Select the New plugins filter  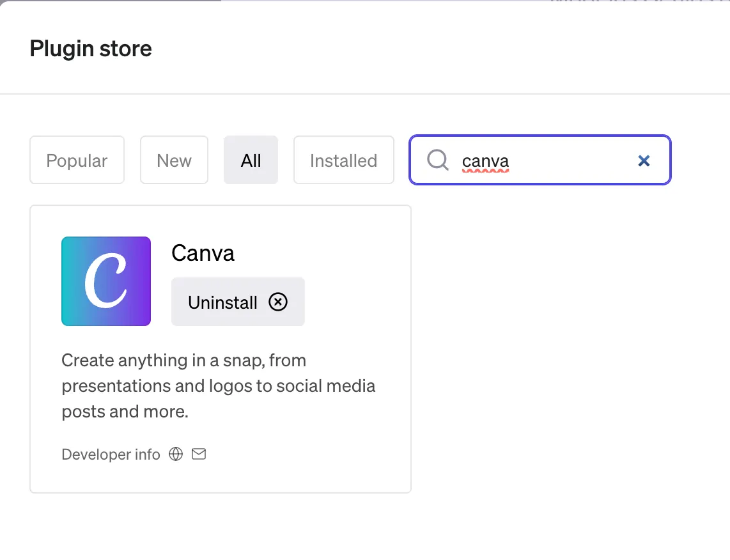tap(174, 160)
